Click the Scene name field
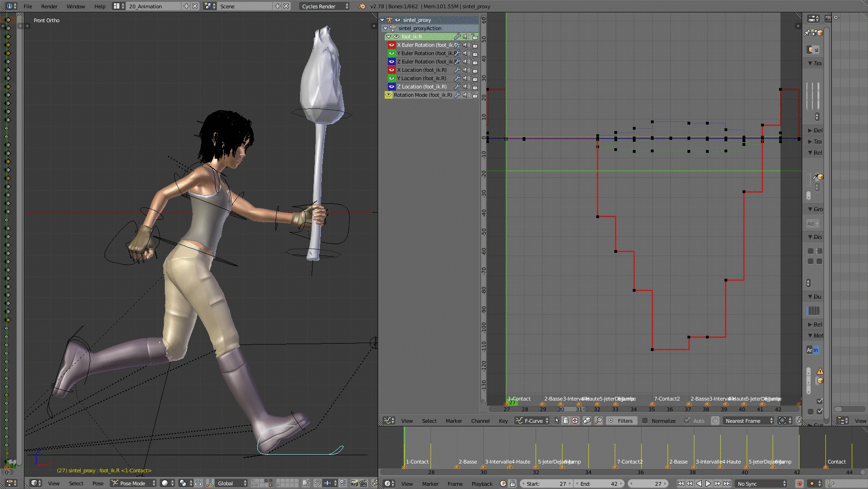 pos(245,6)
